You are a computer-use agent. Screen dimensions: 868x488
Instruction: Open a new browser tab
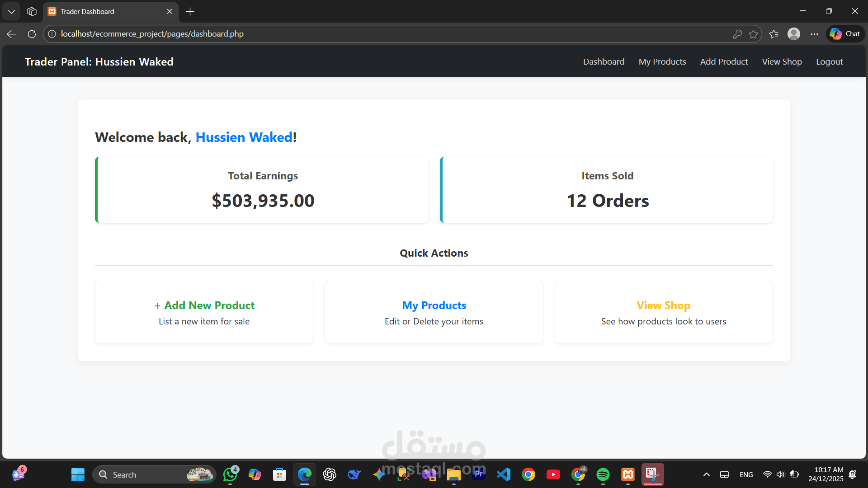click(x=190, y=12)
